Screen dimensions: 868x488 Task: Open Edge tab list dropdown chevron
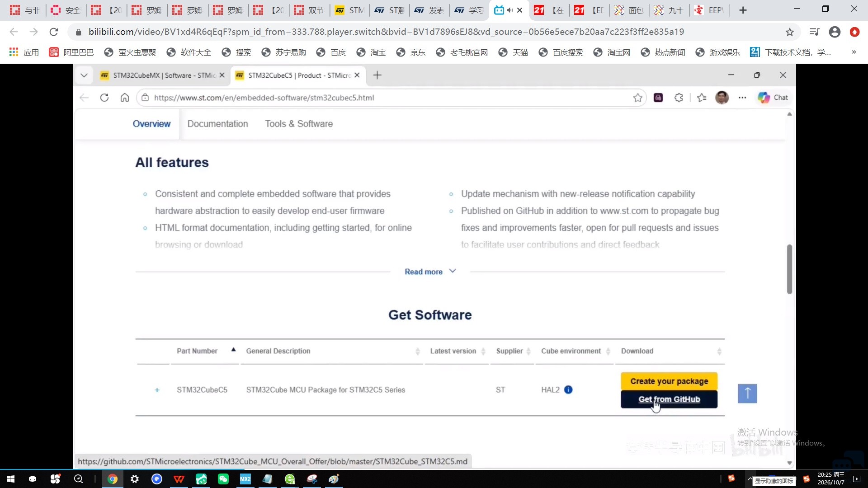point(84,75)
